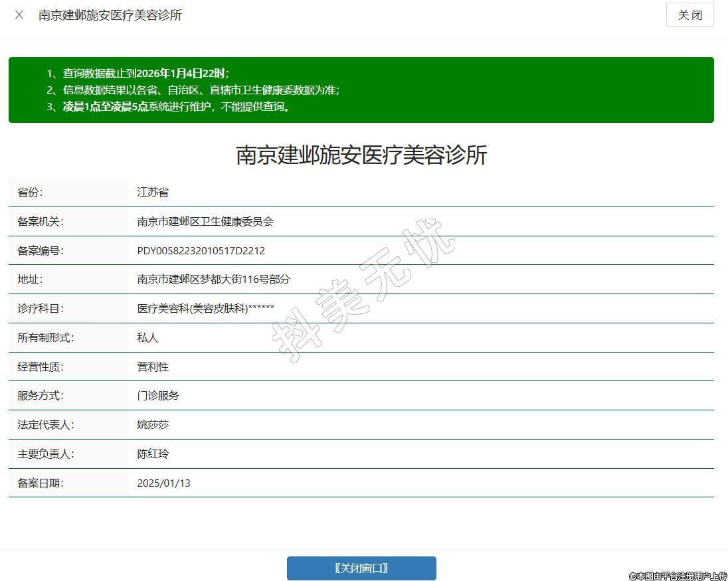Click the blue 【关闭窗口】 button
Image resolution: width=728 pixels, height=581 pixels.
[361, 568]
